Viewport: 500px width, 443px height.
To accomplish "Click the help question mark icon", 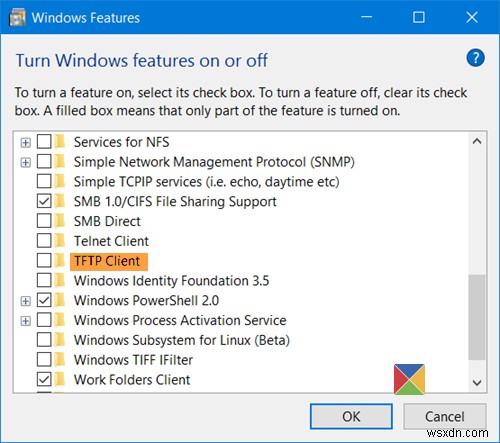I will coord(475,58).
